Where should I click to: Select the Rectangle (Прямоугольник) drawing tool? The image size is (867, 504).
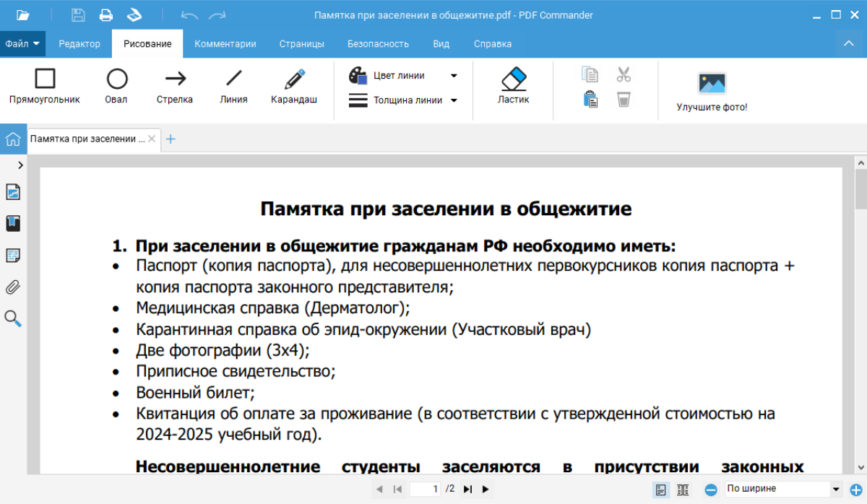tap(45, 85)
